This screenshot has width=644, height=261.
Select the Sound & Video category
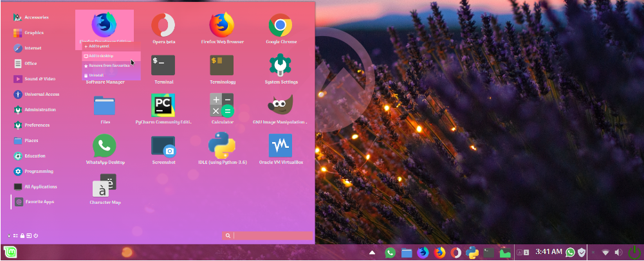[x=35, y=79]
